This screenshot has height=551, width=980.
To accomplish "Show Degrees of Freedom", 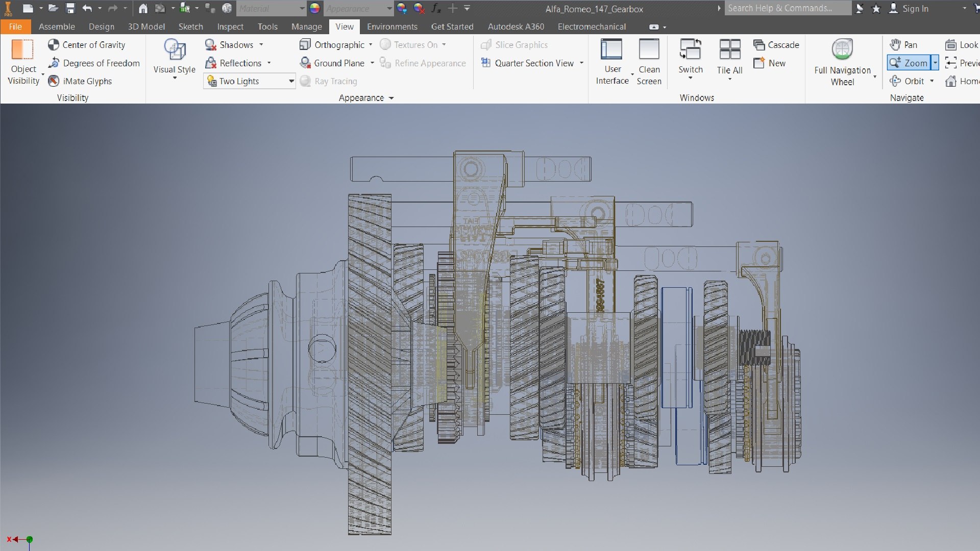I will pyautogui.click(x=94, y=63).
